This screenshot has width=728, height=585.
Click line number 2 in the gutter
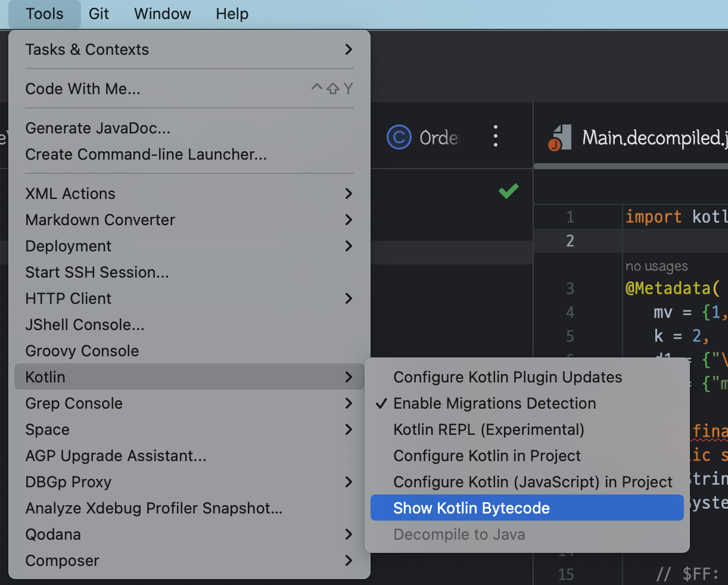pos(570,241)
